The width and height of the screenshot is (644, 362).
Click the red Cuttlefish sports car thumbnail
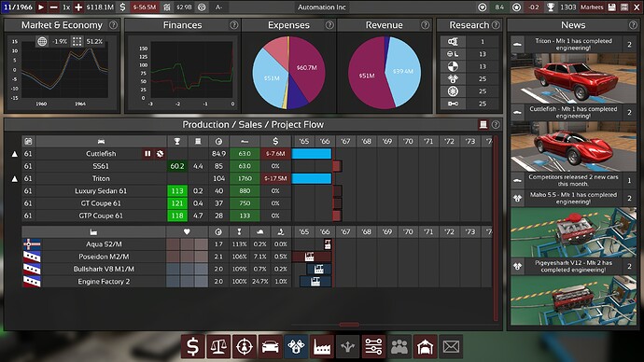(x=573, y=146)
